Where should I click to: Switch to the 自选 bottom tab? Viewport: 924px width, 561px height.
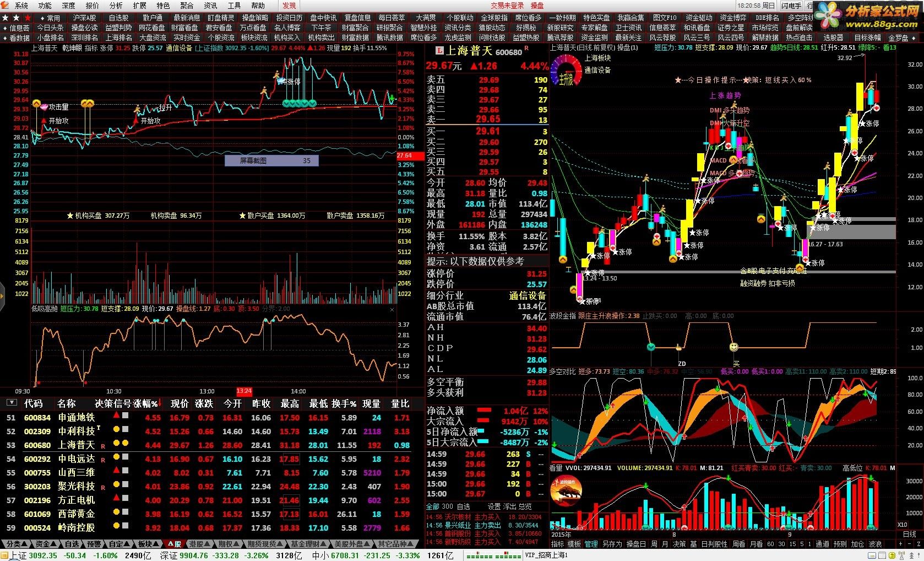[x=72, y=544]
